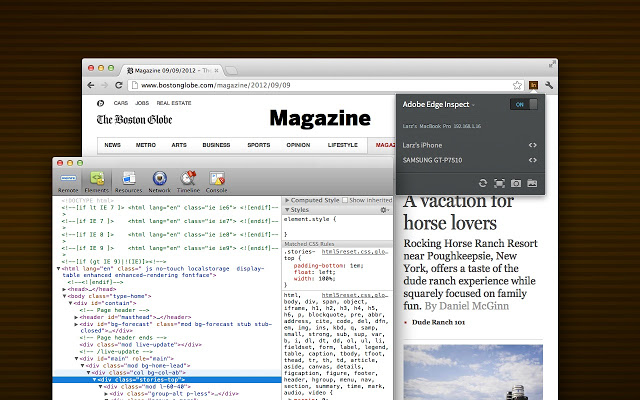Click the JOBS link
The width and height of the screenshot is (640, 400).
pos(142,103)
